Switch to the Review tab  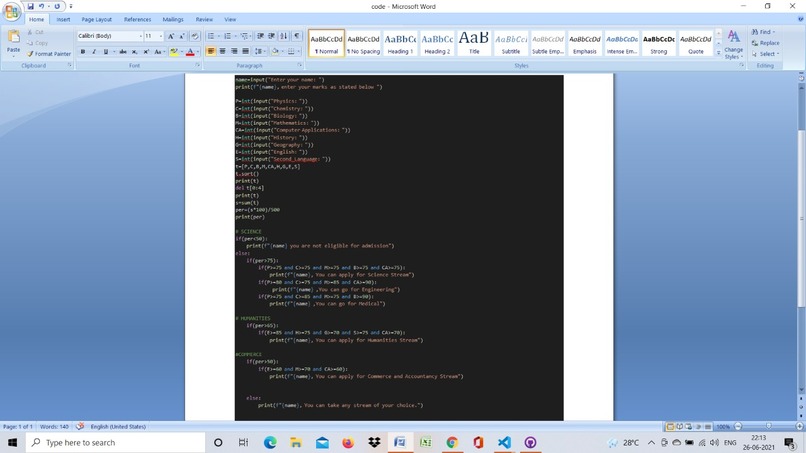click(x=204, y=20)
